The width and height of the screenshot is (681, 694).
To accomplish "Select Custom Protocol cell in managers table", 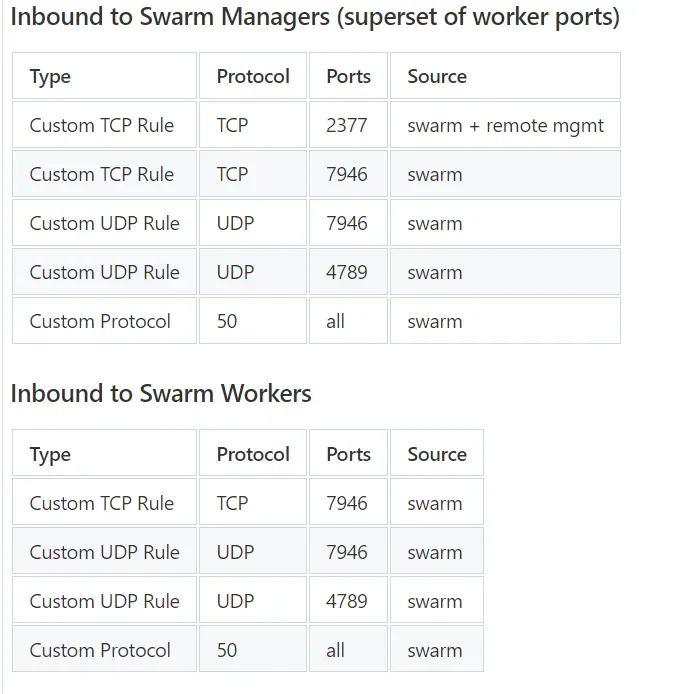I will pyautogui.click(x=104, y=321).
